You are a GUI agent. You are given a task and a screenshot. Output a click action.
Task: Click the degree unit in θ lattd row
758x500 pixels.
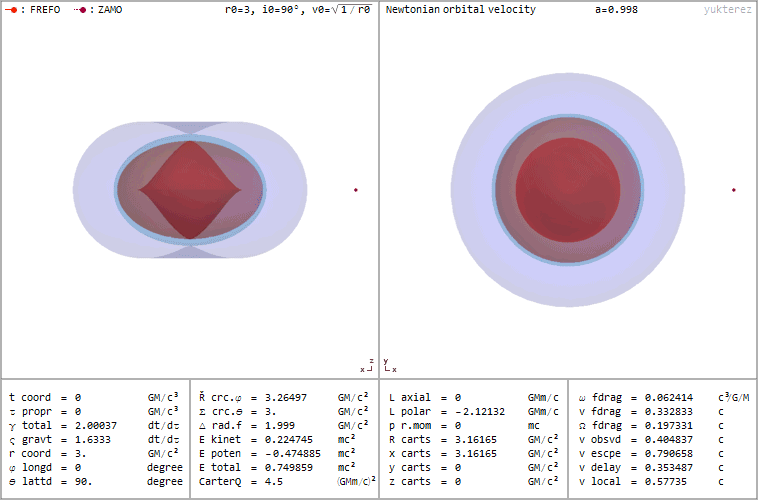(x=165, y=482)
